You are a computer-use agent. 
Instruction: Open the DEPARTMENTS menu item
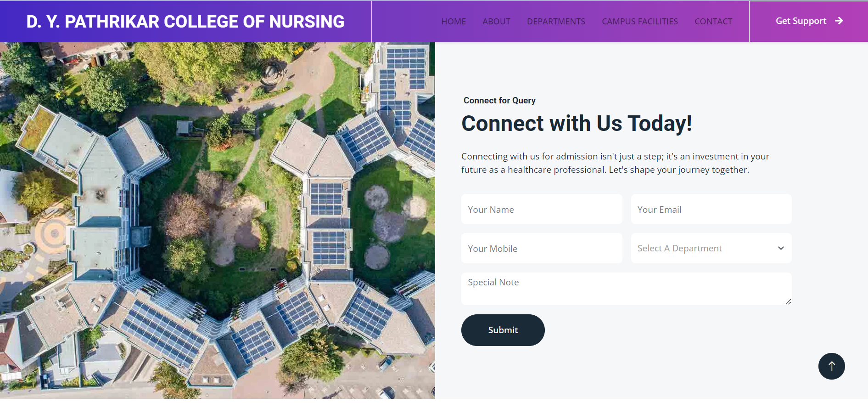[556, 22]
